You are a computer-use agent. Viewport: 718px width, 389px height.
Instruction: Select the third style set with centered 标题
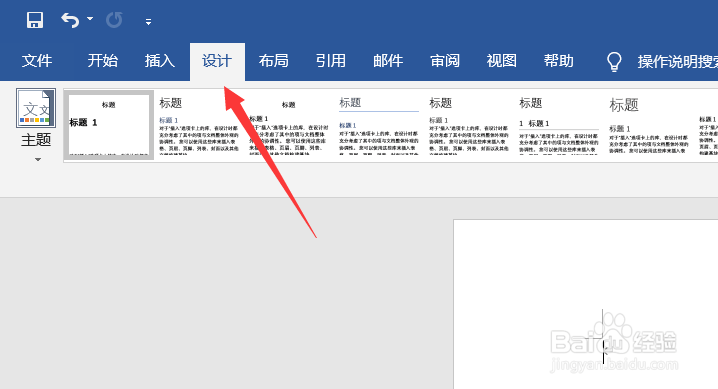(288, 125)
